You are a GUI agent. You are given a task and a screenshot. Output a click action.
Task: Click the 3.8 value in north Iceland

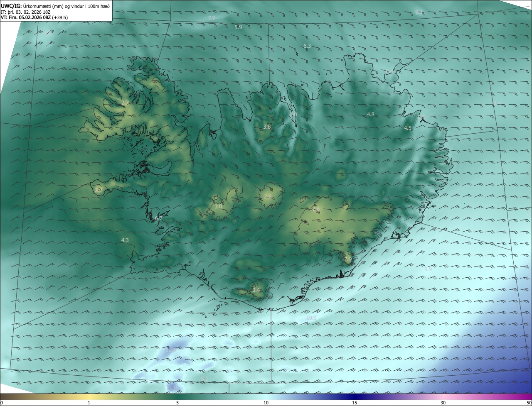click(267, 127)
